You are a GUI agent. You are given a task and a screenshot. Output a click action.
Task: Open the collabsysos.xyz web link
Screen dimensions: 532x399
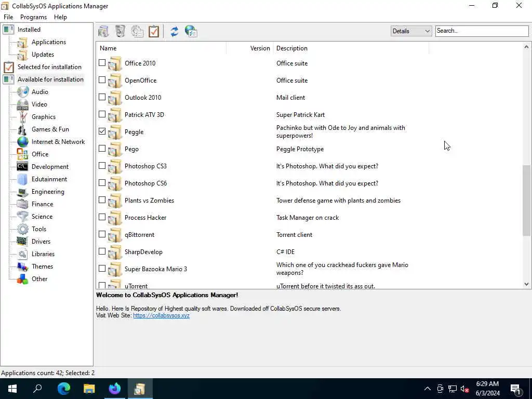161,315
